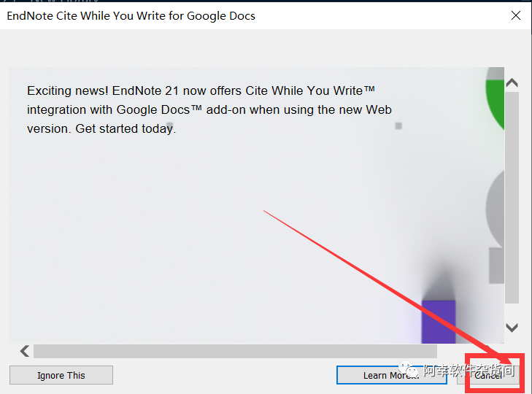This screenshot has width=532, height=394.
Task: Click the horizontal scrollbar left arrow
Action: click(25, 351)
